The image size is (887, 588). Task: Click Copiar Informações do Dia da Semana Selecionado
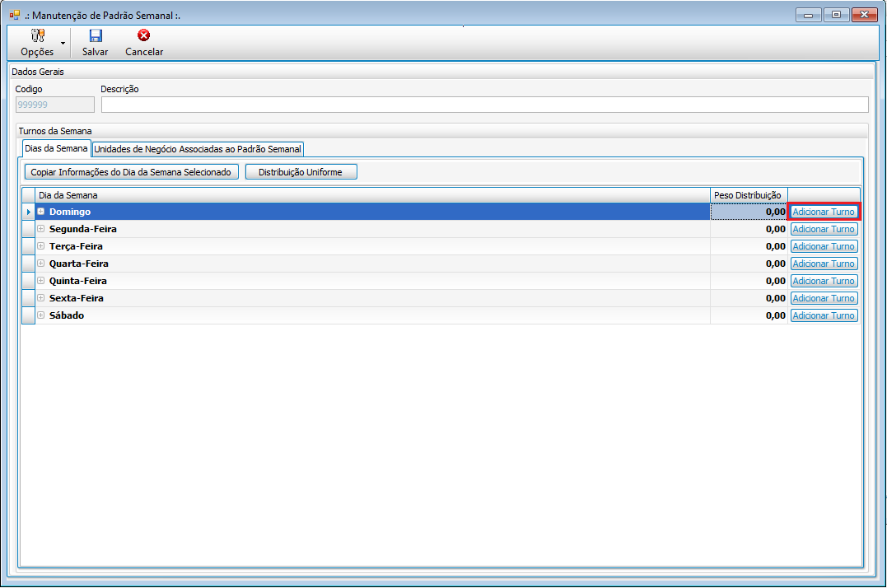[x=131, y=172]
